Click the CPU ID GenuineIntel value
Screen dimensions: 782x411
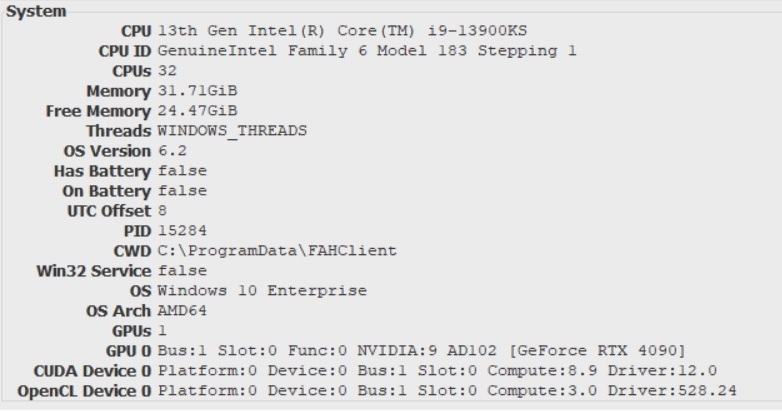[367, 51]
